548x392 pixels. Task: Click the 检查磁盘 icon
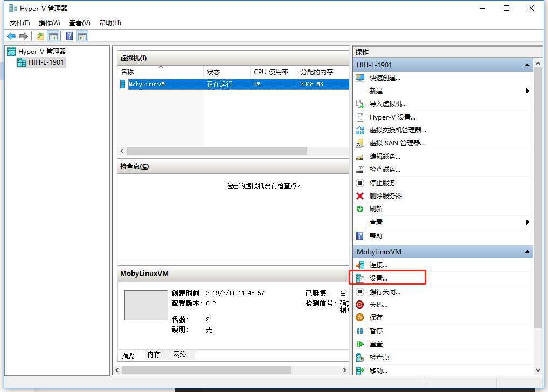click(x=360, y=170)
